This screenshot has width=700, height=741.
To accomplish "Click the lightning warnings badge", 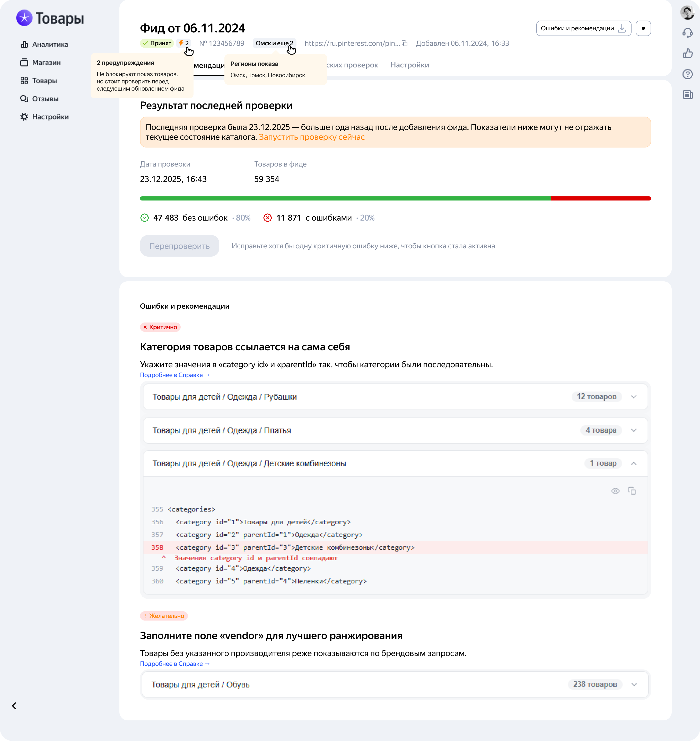I will (184, 43).
